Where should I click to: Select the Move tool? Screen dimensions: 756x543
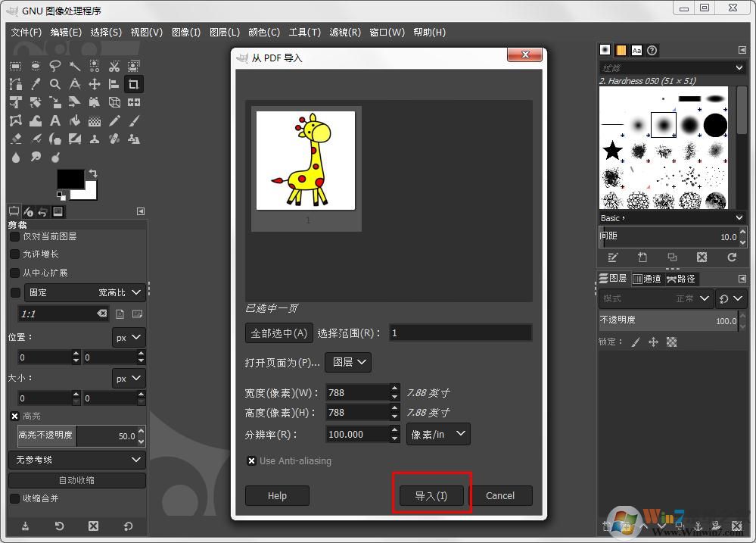(94, 84)
